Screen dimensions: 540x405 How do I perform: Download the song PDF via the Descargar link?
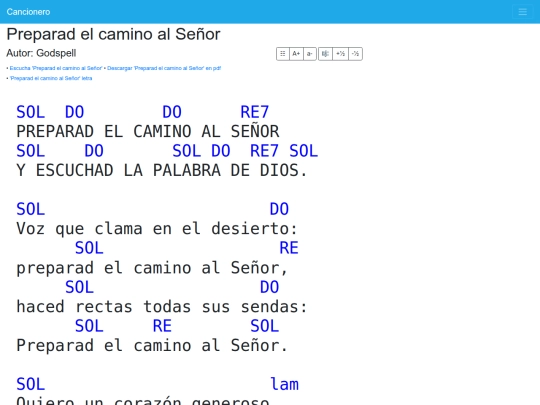(164, 68)
